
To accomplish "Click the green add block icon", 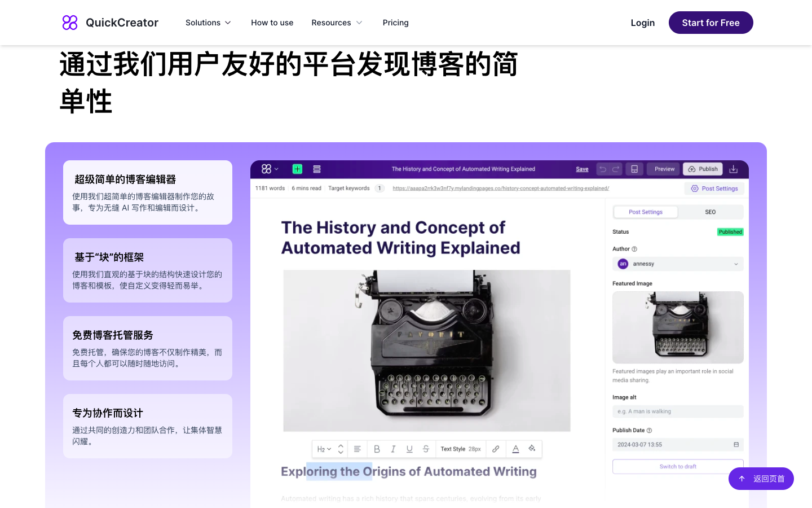I will click(x=297, y=169).
